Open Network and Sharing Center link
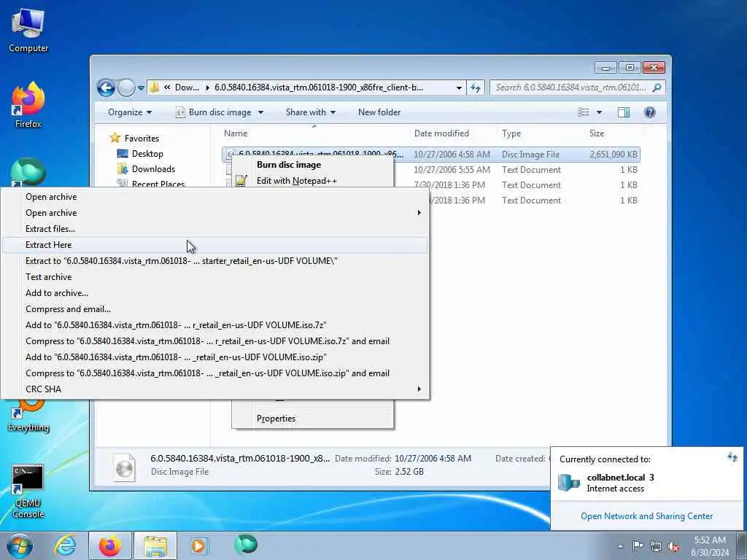 (x=646, y=516)
